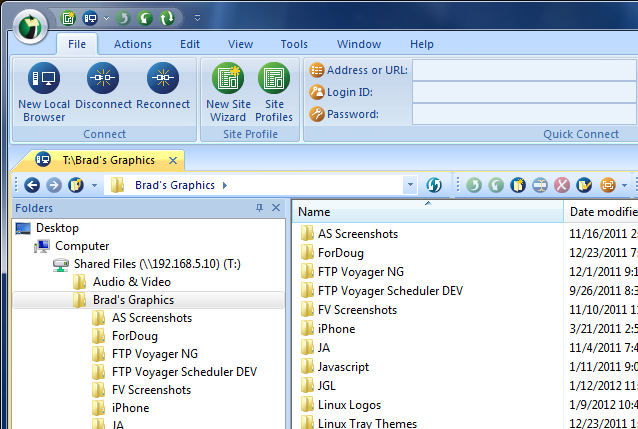Select FV Screenshots in the file list
The height and width of the screenshot is (429, 638).
tap(357, 310)
